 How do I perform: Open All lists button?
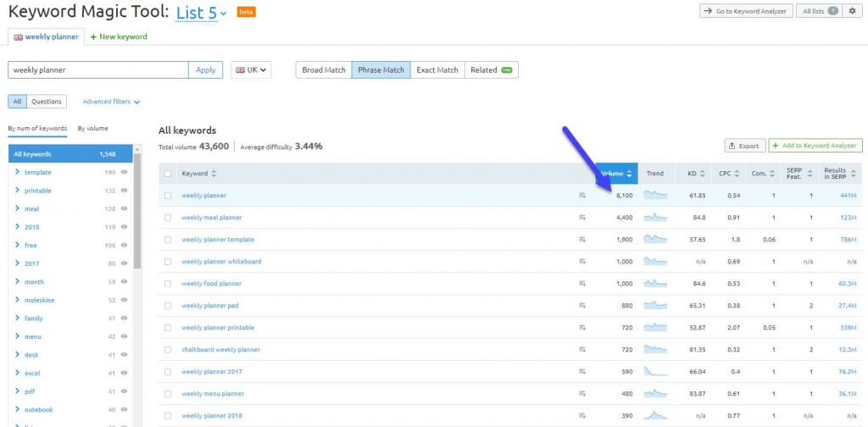[820, 11]
